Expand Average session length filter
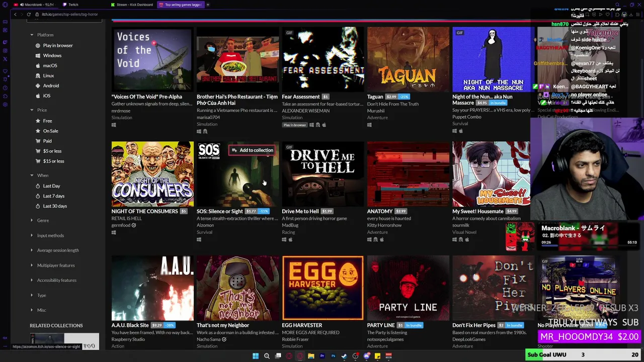The width and height of the screenshot is (644, 362). 55,250
